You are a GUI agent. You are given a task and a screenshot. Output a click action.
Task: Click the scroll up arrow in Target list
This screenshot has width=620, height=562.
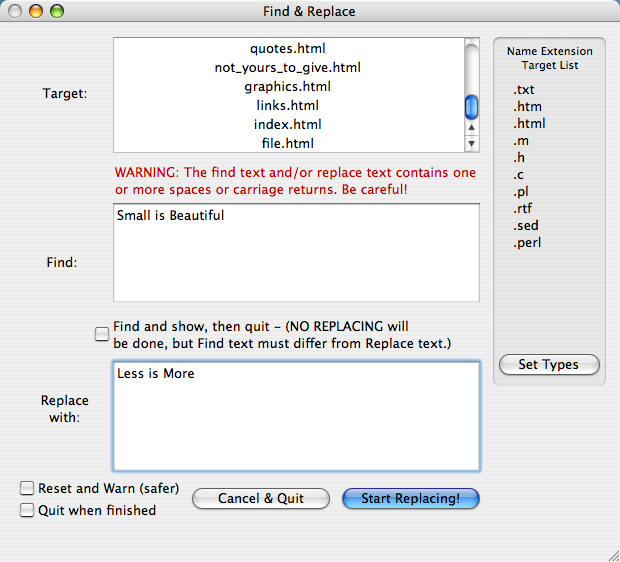point(472,128)
